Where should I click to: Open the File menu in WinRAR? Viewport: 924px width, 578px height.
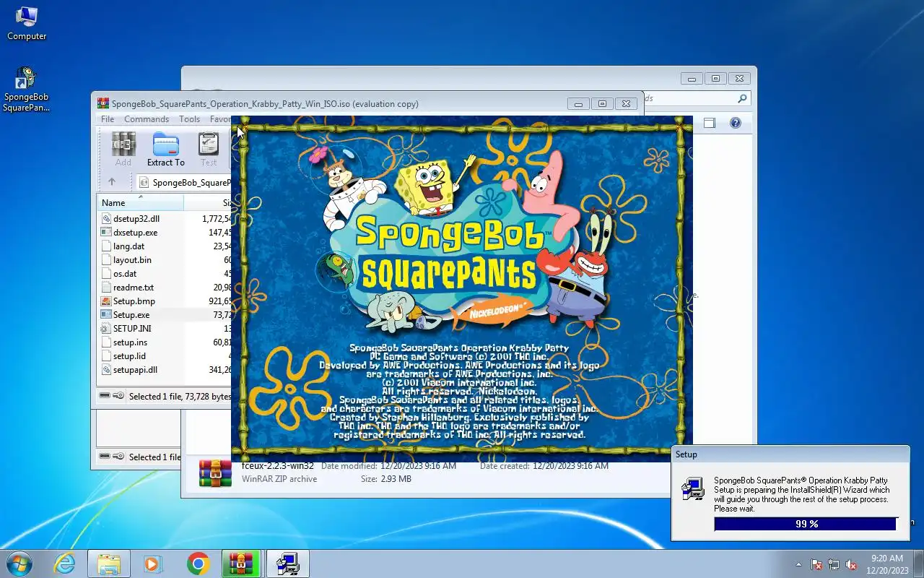tap(108, 119)
